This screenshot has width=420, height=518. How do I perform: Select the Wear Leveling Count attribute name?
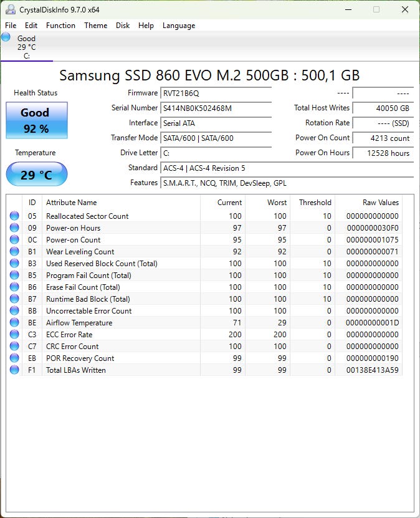coord(80,252)
